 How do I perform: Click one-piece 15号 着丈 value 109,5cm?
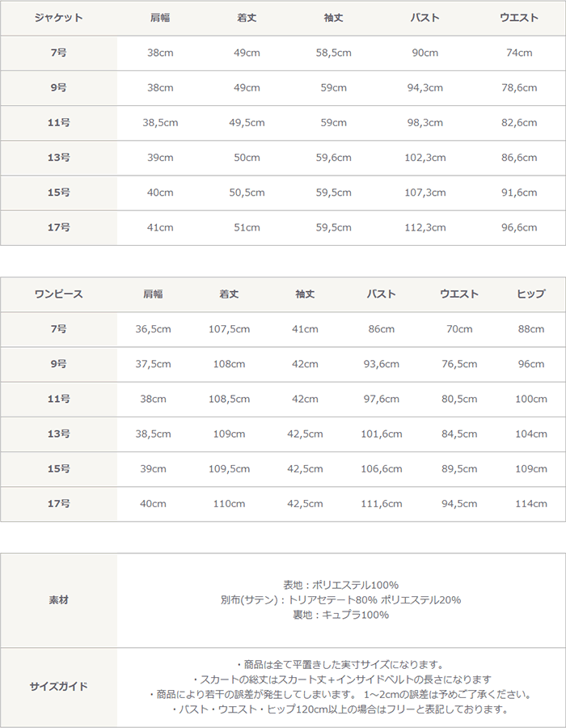[229, 469]
